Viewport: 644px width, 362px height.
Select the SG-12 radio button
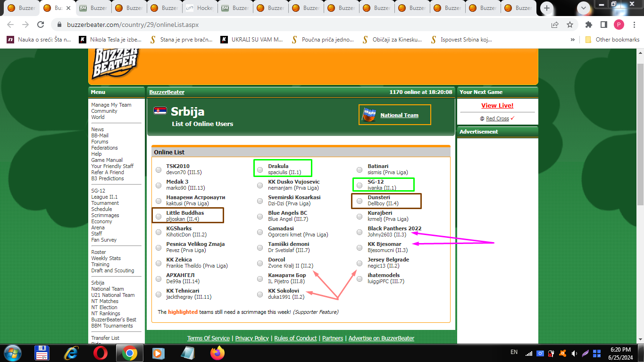tap(360, 185)
